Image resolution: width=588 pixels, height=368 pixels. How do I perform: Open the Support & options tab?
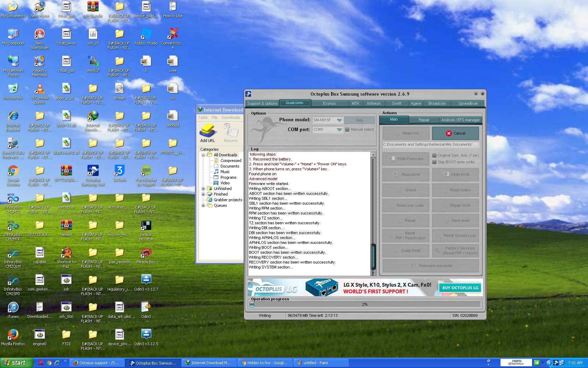pos(262,103)
